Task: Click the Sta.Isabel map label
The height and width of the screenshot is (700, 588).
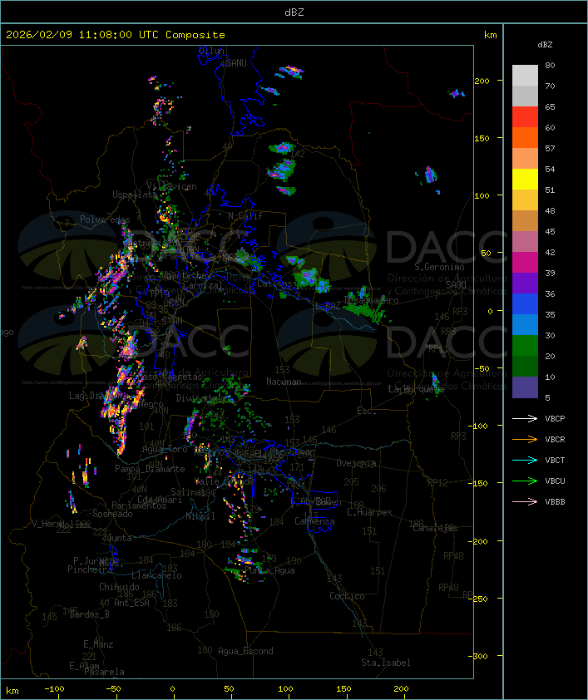Action: pos(386,663)
